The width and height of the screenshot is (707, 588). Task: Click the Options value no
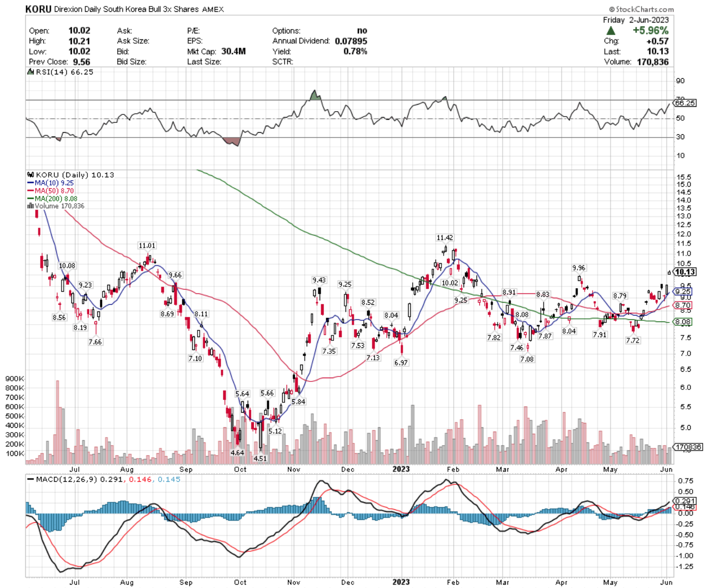(x=362, y=31)
